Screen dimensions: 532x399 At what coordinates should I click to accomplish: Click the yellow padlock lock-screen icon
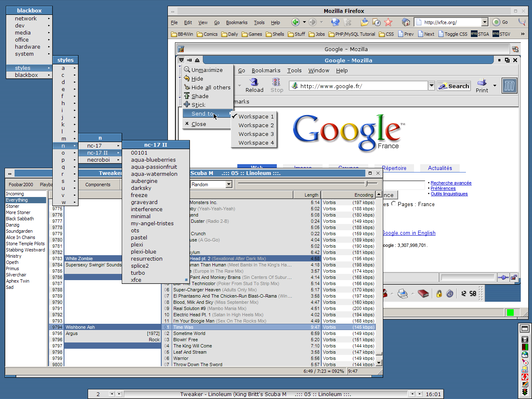pos(439,293)
